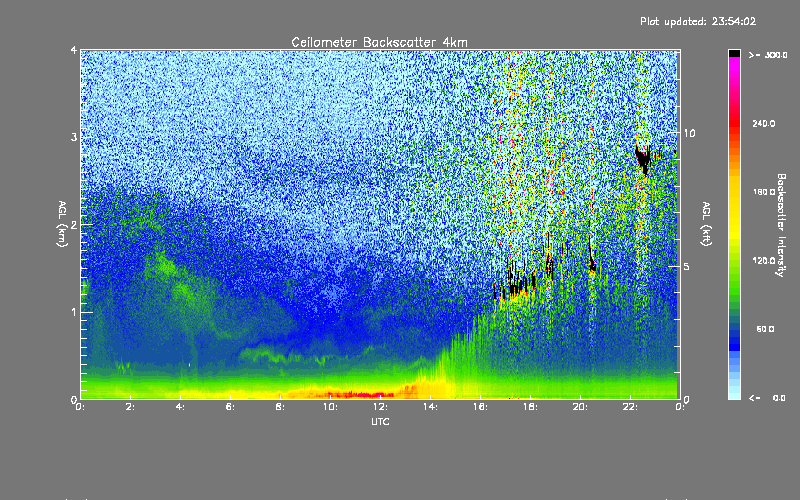
Task: Click the "120.0" colorbar tick value
Action: 764,260
